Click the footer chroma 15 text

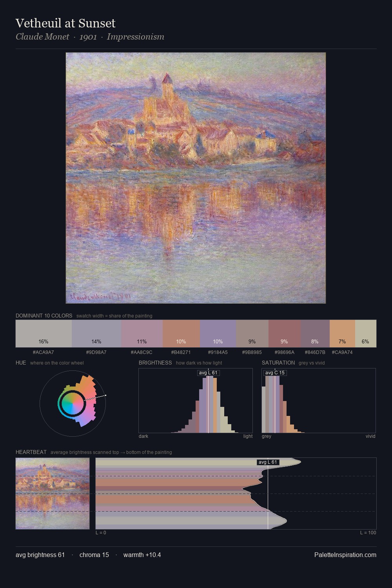coord(94,555)
